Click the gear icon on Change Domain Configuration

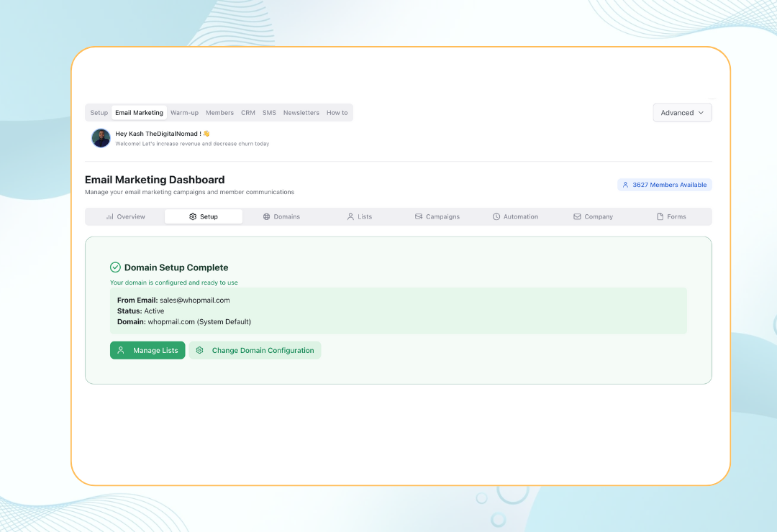(199, 350)
